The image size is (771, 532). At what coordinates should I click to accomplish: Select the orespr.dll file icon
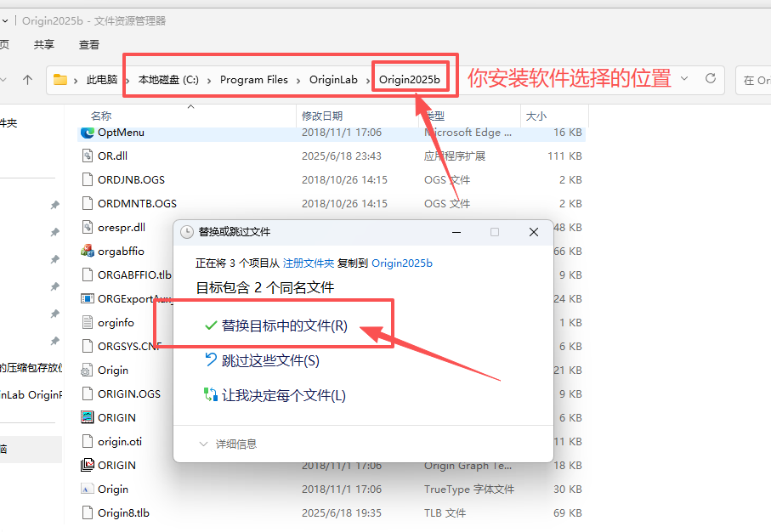(88, 227)
